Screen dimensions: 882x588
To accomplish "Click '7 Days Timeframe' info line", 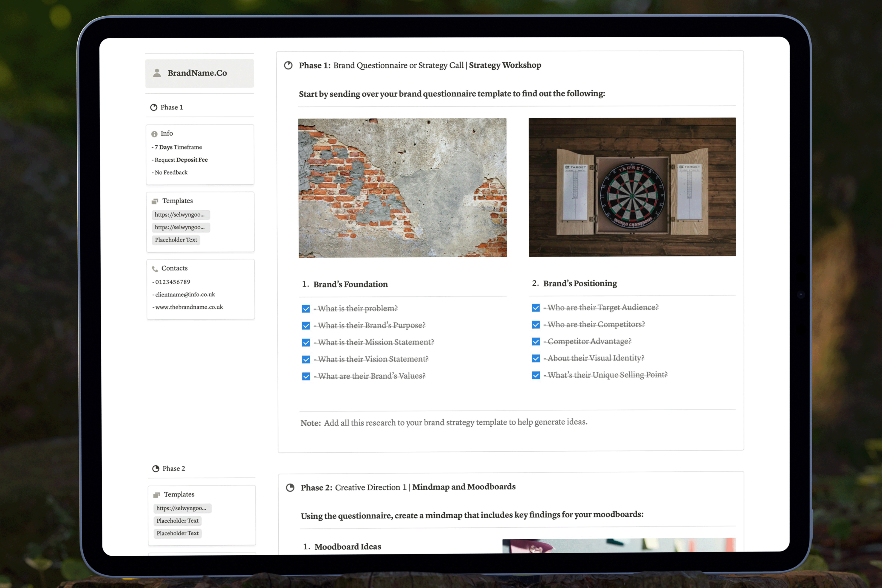I will coord(177,147).
